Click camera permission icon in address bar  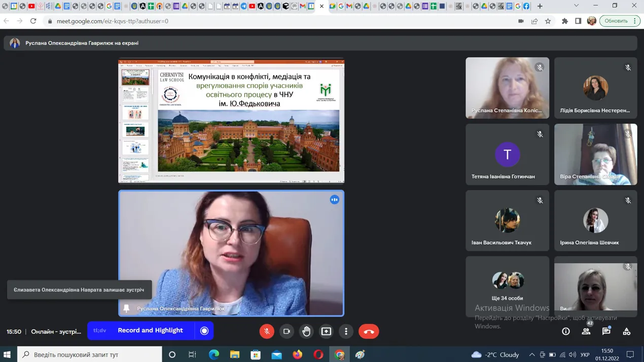pyautogui.click(x=521, y=21)
